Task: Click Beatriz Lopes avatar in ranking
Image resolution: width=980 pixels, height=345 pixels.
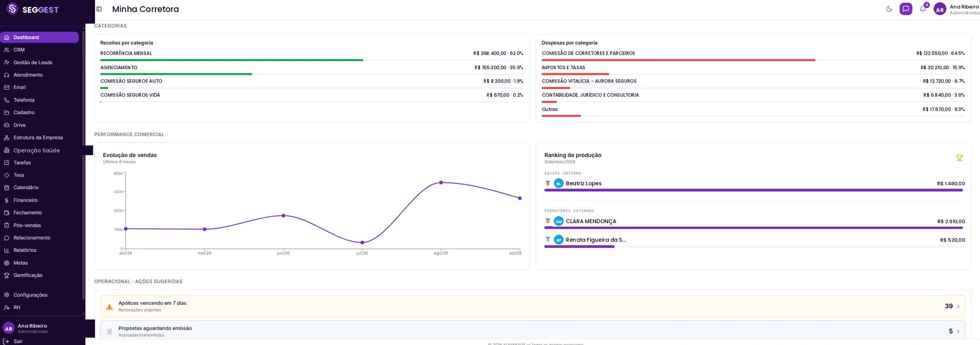Action: click(x=559, y=183)
